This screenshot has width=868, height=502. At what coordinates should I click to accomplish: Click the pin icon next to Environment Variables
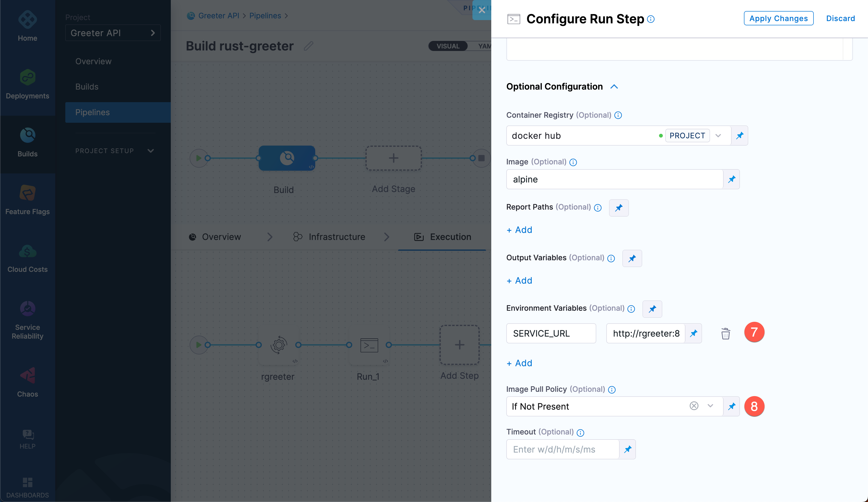click(x=653, y=309)
